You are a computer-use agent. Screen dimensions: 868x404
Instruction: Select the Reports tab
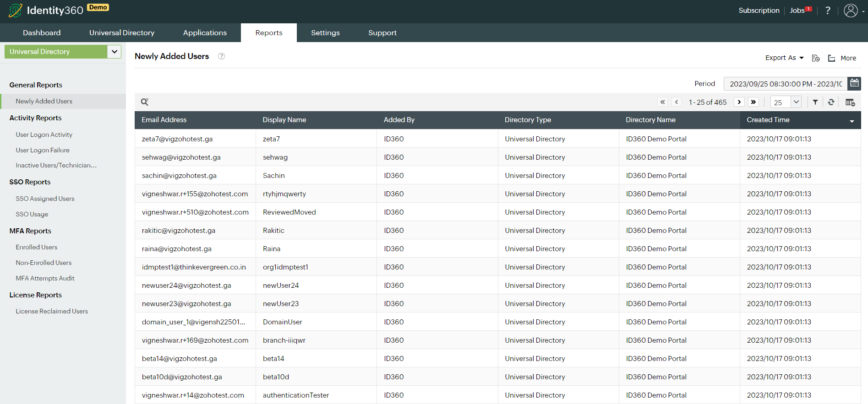coord(269,33)
